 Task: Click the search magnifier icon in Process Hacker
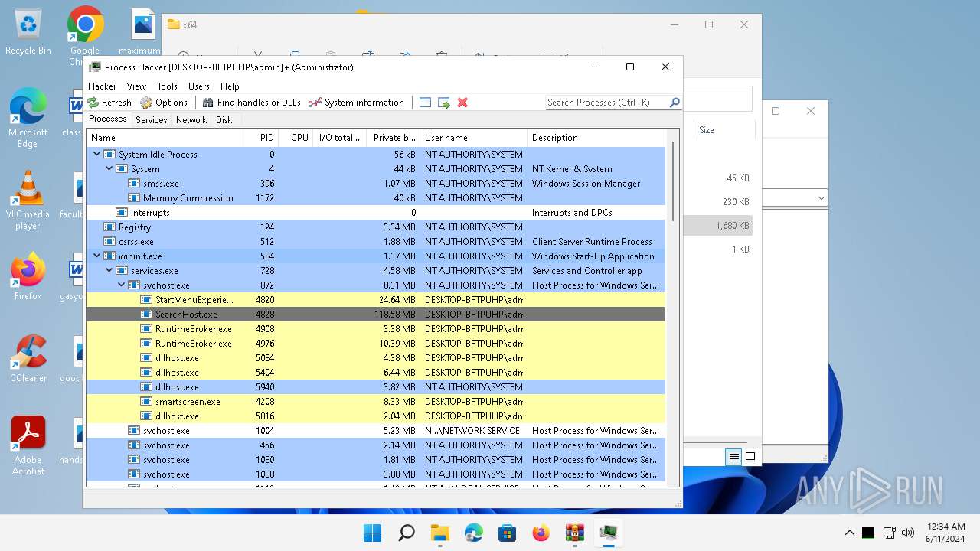pos(675,103)
